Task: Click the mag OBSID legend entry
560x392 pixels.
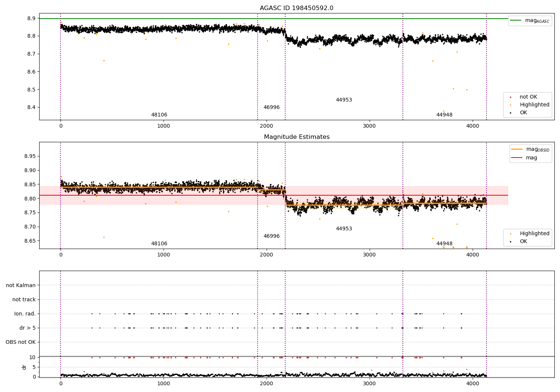Action: point(531,149)
